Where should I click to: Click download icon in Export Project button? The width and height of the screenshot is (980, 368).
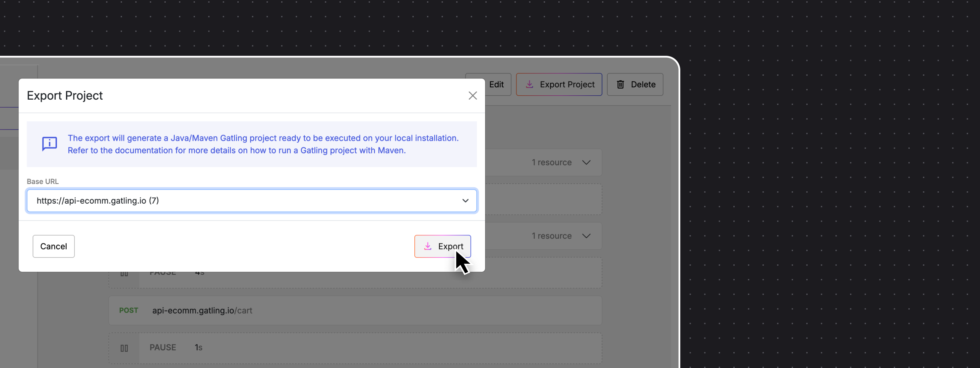[x=529, y=84]
